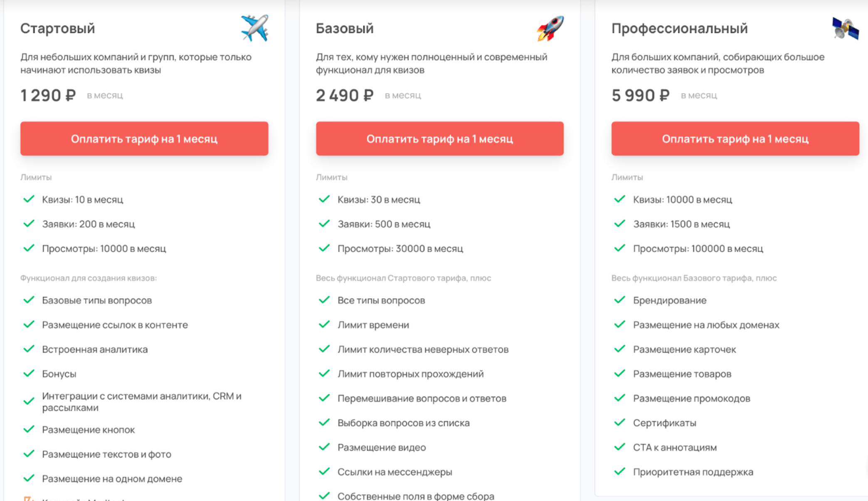Click Размещение на любых доменах feature

pyautogui.click(x=706, y=325)
